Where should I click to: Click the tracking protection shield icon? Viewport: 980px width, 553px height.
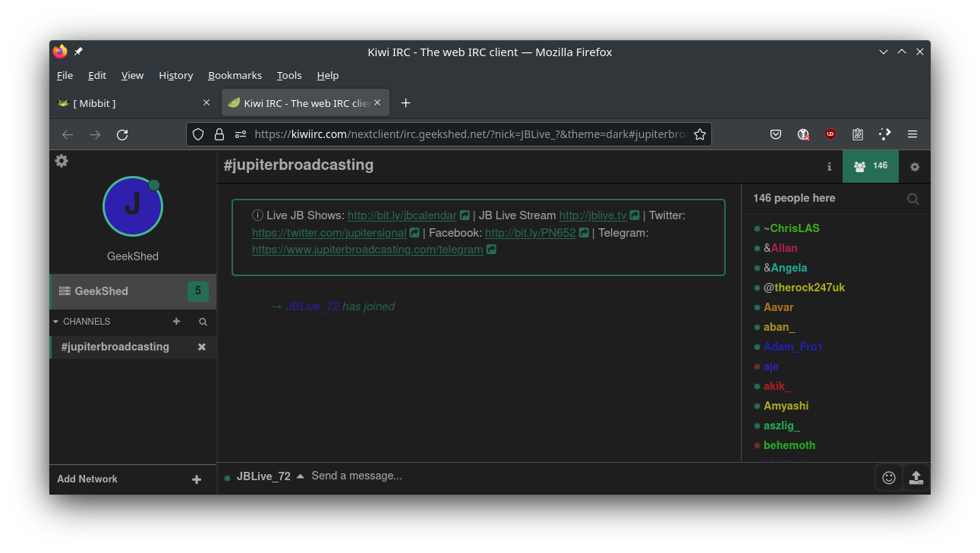click(198, 134)
